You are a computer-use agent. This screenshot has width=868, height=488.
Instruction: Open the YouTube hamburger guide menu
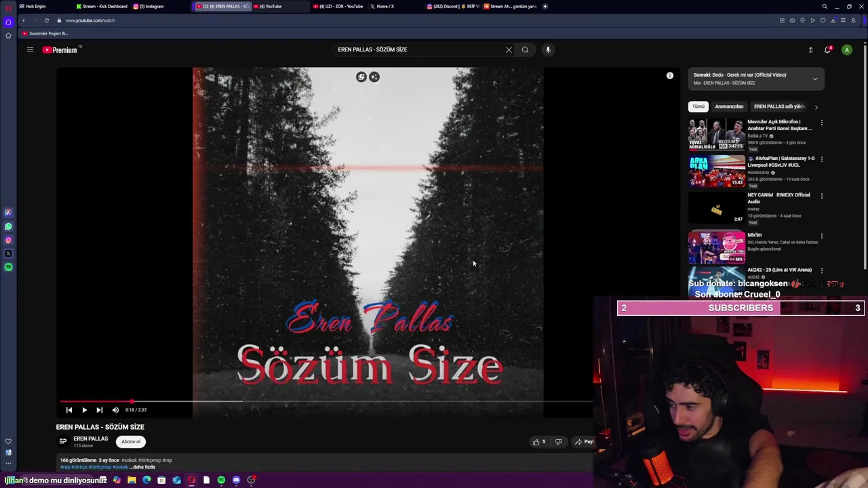tap(30, 49)
